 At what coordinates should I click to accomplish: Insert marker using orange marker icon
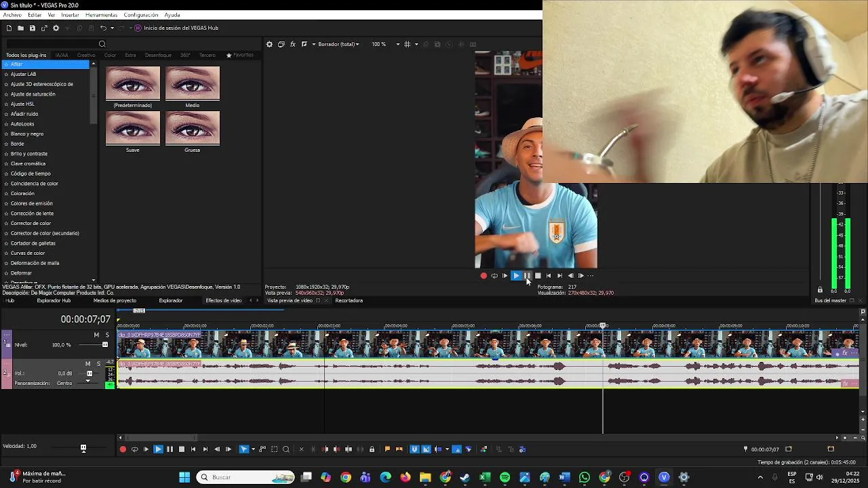point(387,449)
